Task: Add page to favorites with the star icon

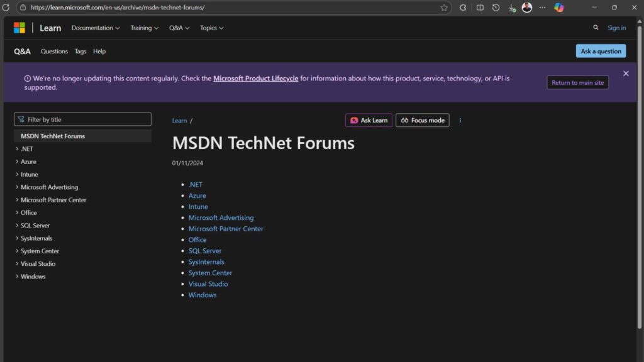Action: 444,8
